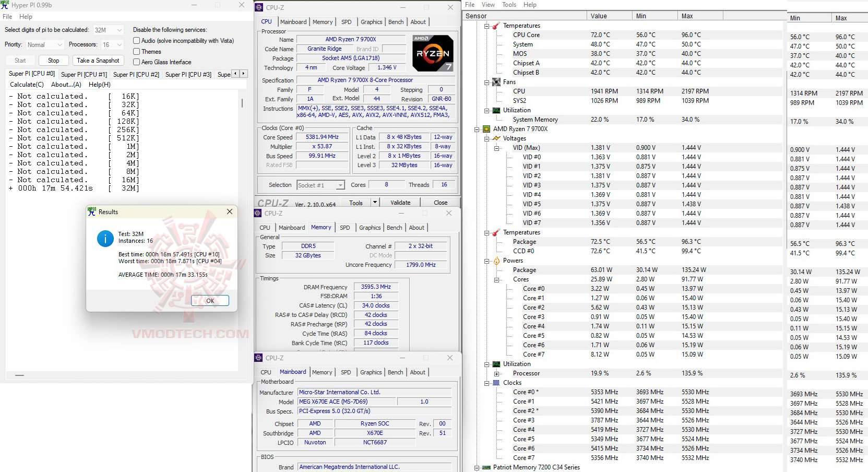This screenshot has width=868, height=472.
Task: Open the Tools menu in hardware monitor
Action: pos(509,5)
